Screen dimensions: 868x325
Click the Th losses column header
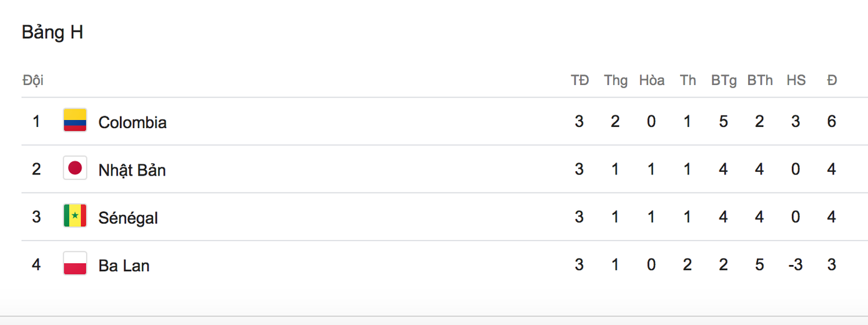coord(688,81)
